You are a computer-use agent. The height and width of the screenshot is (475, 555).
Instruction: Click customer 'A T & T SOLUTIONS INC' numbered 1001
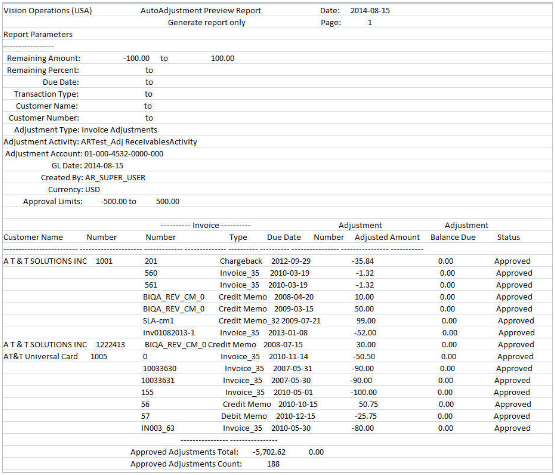click(45, 261)
